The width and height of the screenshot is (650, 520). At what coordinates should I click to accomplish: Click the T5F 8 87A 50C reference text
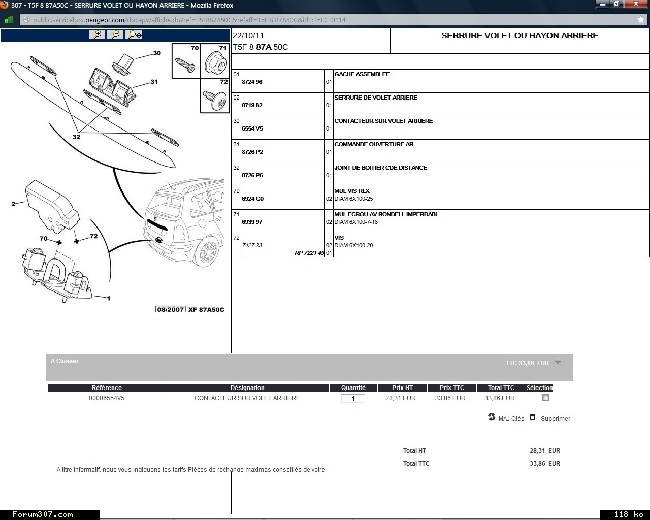(x=260, y=47)
